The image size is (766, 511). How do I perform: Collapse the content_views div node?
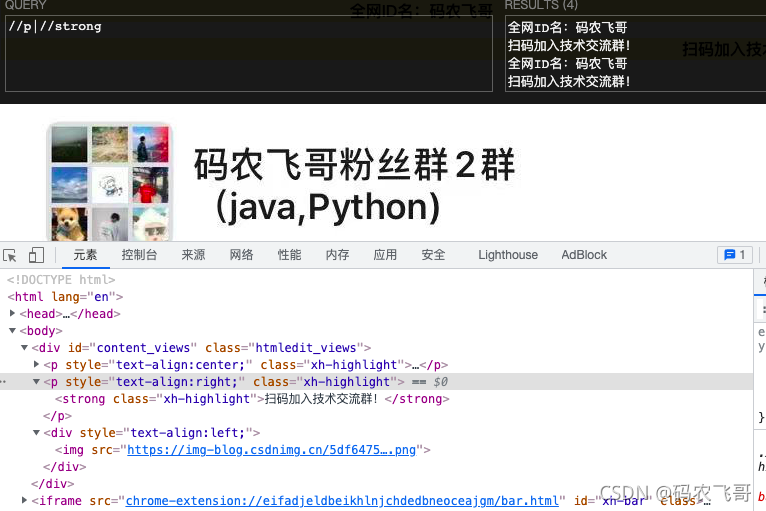[24, 348]
